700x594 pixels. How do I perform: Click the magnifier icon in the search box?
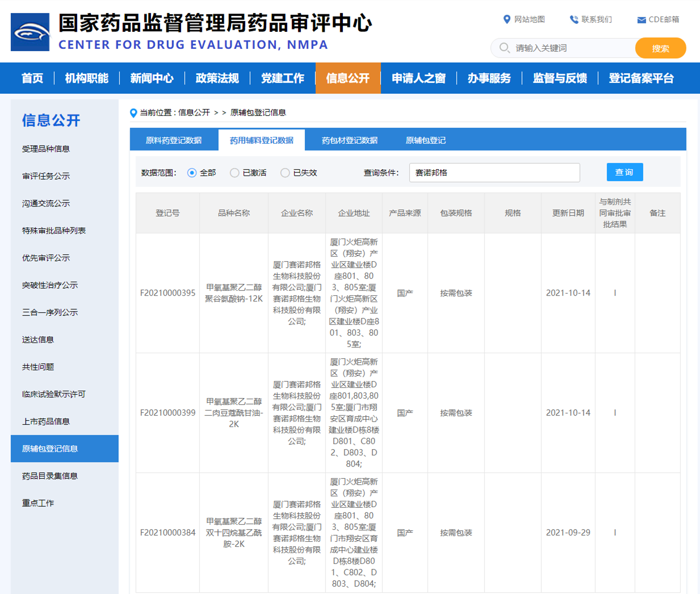[x=504, y=48]
